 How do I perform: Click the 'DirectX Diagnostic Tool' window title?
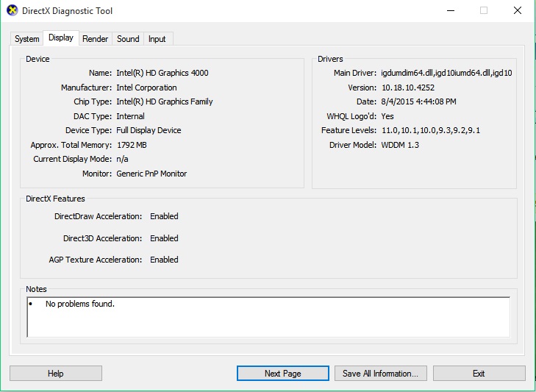pos(67,10)
